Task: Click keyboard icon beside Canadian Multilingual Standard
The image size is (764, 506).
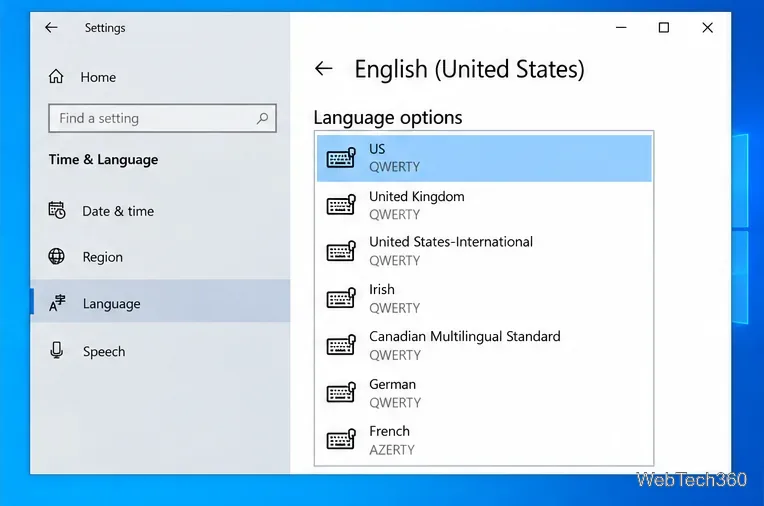Action: (x=341, y=345)
